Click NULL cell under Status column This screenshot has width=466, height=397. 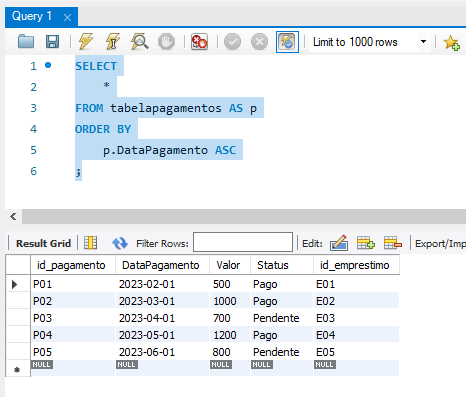[x=282, y=368]
